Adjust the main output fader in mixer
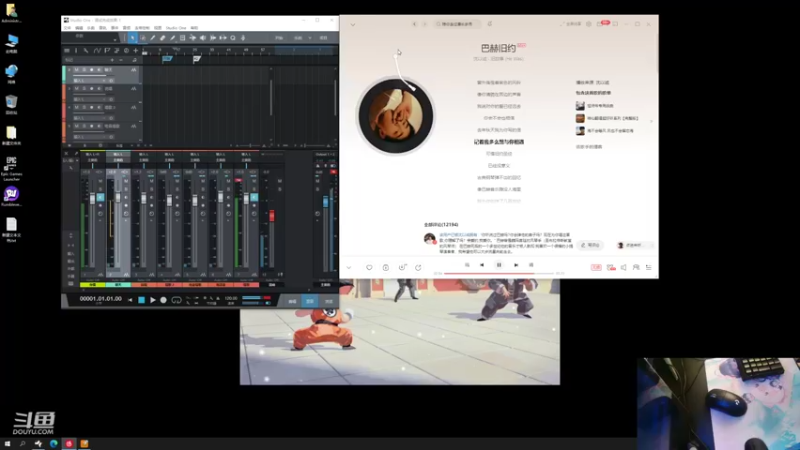Image resolution: width=800 pixels, height=450 pixels. [x=326, y=202]
